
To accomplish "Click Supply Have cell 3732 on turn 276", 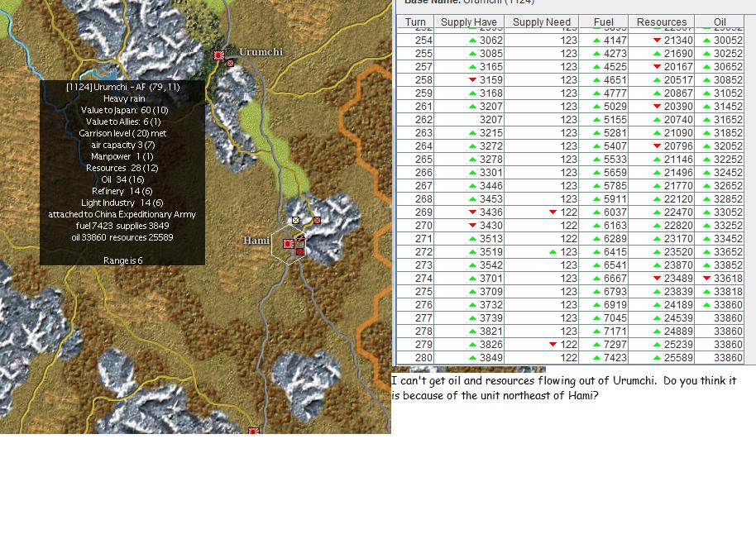I will click(x=469, y=305).
